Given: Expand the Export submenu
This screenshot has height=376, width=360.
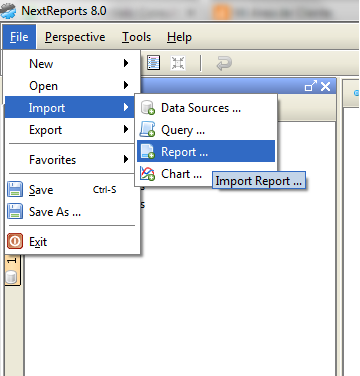Looking at the screenshot, I should pyautogui.click(x=70, y=129).
